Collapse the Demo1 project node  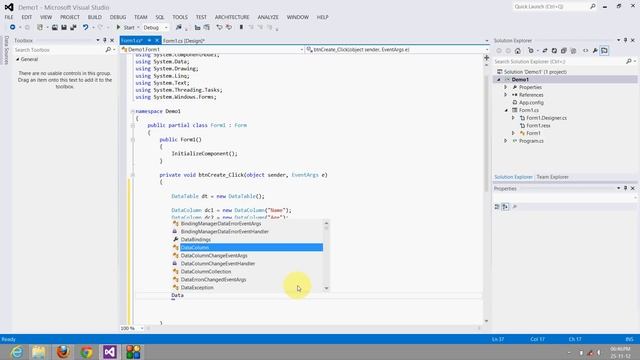click(499, 80)
